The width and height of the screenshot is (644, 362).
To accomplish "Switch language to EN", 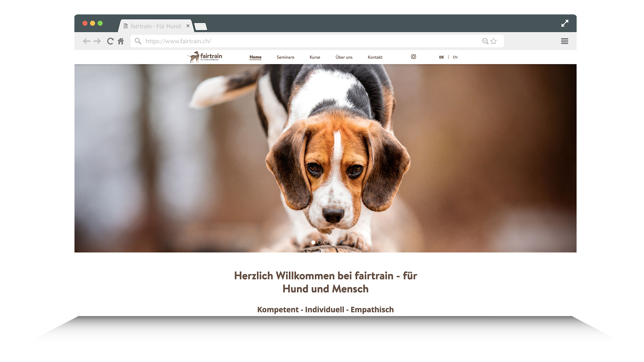I will (455, 57).
